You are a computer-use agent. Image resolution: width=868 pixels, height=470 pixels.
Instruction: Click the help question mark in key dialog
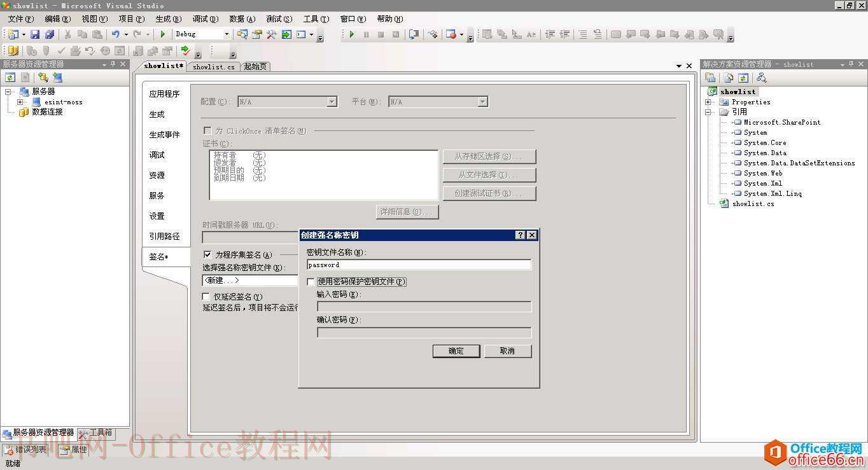click(521, 235)
